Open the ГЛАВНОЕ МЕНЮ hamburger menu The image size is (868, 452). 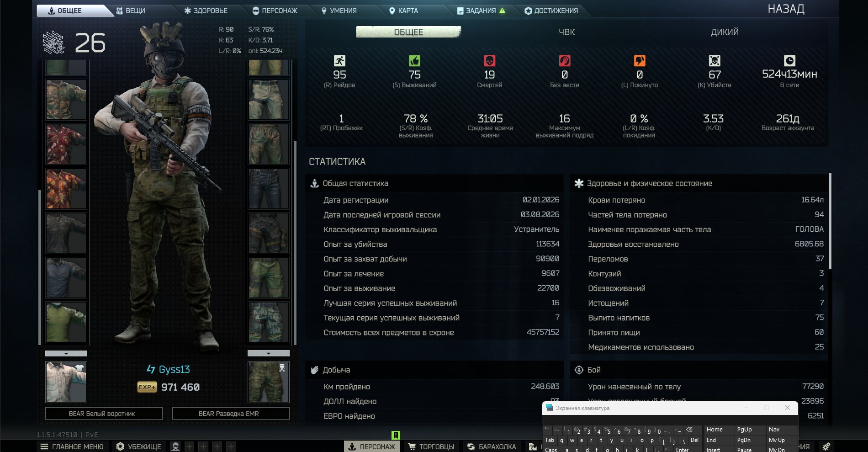coord(72,447)
